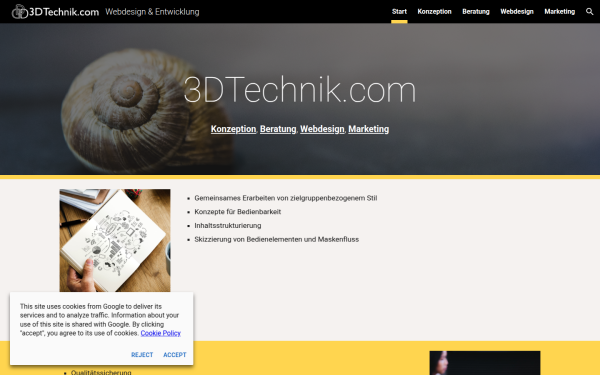The width and height of the screenshot is (600, 375).
Task: Click the 3DTechnik.com logo in header
Action: click(x=55, y=11)
